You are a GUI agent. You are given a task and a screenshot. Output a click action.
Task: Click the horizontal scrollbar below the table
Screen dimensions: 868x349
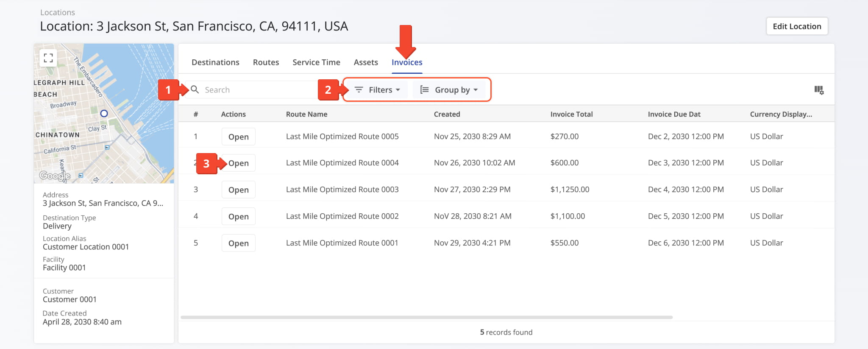point(426,317)
